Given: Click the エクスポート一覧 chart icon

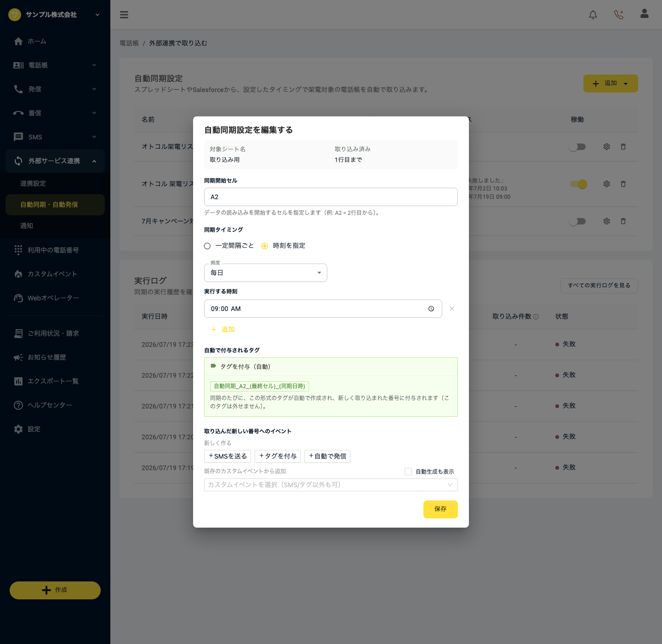Looking at the screenshot, I should click(18, 381).
